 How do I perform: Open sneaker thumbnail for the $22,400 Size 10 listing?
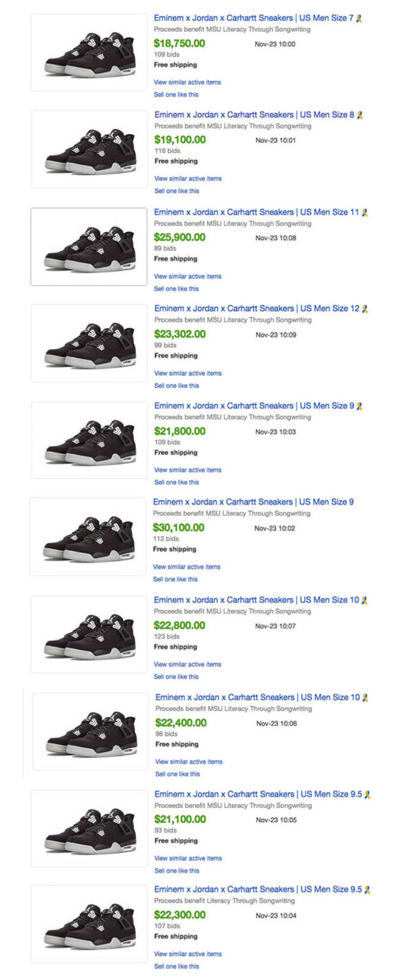91,732
